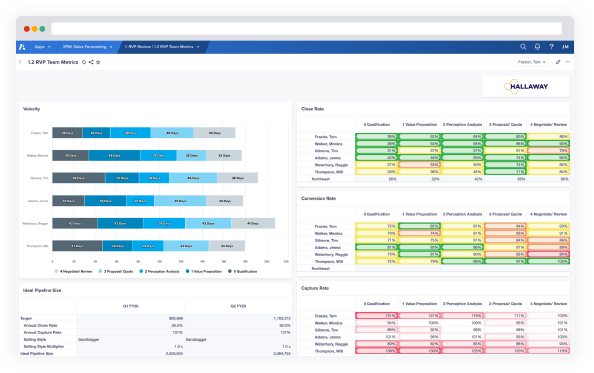This screenshot has width=594, height=373.
Task: Refresh the RVP Team Metrics page
Action: tap(84, 62)
